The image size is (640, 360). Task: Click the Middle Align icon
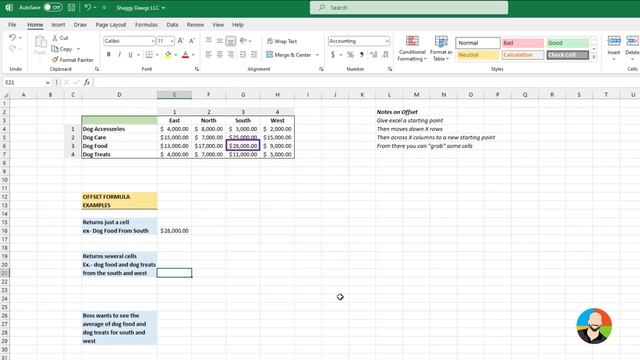[220, 40]
